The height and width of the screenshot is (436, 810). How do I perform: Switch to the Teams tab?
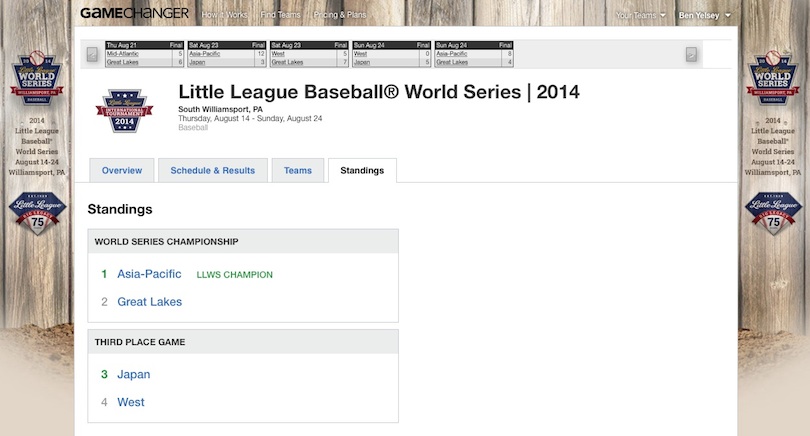pos(298,170)
